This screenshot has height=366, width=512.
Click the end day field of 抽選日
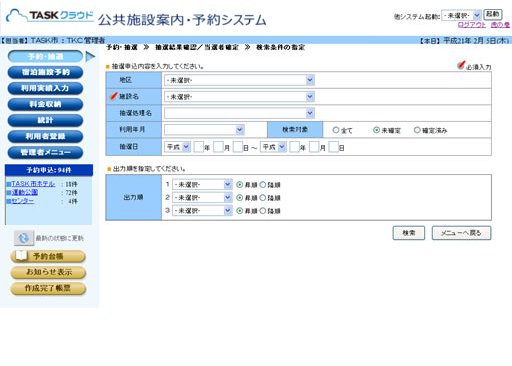pos(334,147)
